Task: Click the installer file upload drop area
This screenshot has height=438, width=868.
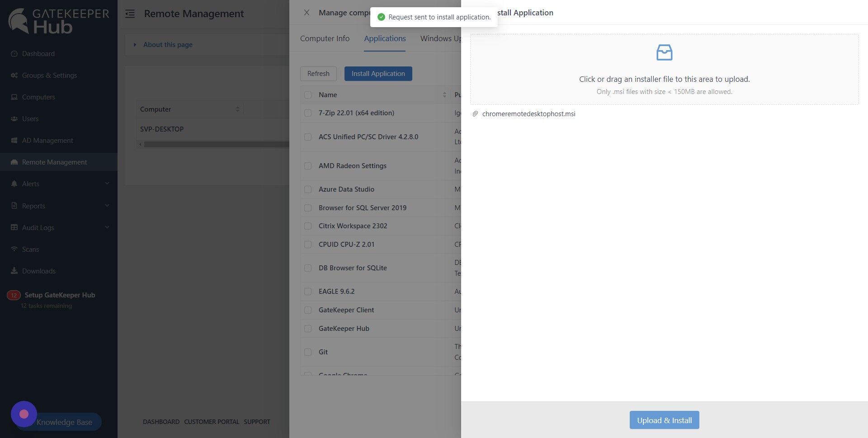Action: [664, 70]
